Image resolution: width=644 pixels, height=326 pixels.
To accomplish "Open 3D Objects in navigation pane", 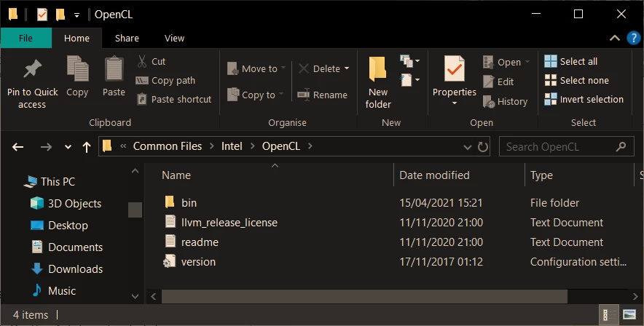I will click(66, 204).
